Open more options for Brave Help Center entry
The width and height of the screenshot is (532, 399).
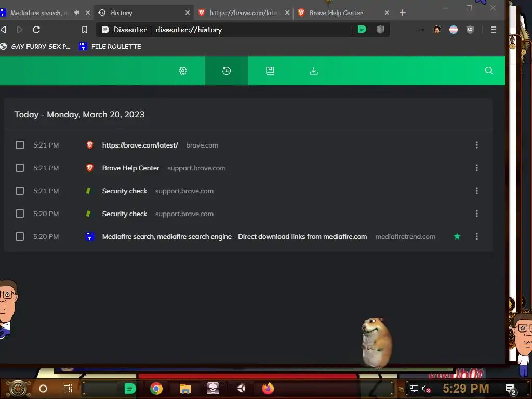pos(477,168)
